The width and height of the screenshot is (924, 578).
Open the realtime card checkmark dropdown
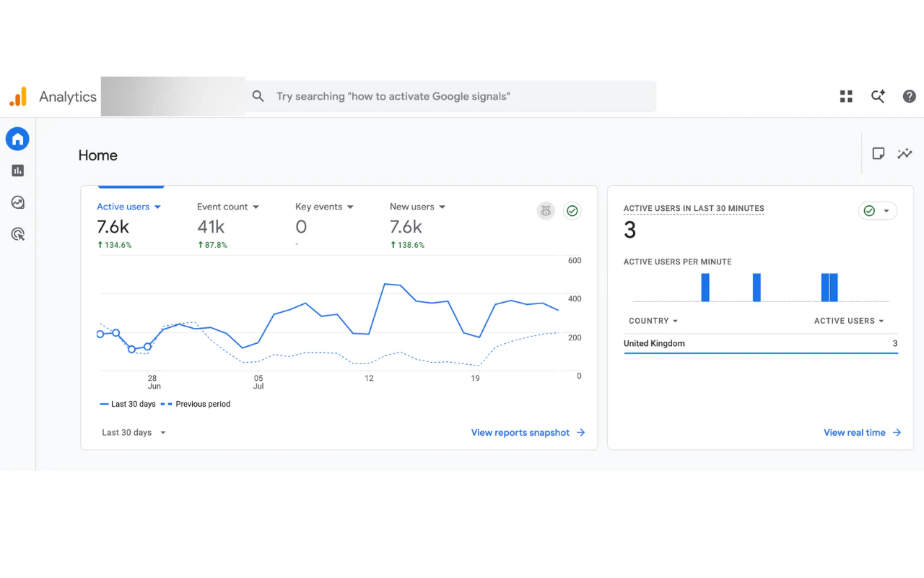(x=878, y=211)
